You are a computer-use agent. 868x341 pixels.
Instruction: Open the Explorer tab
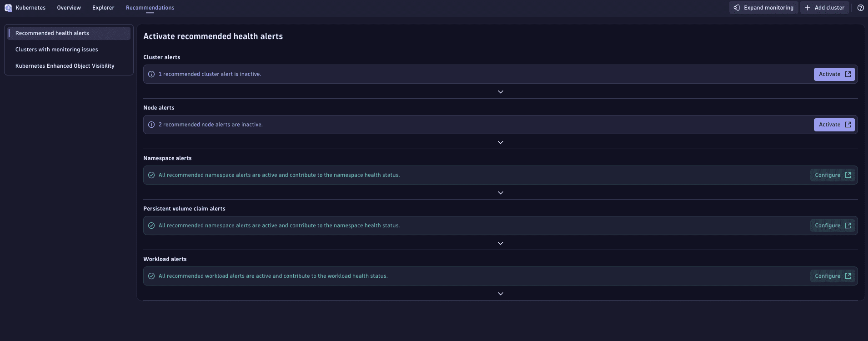(x=103, y=8)
